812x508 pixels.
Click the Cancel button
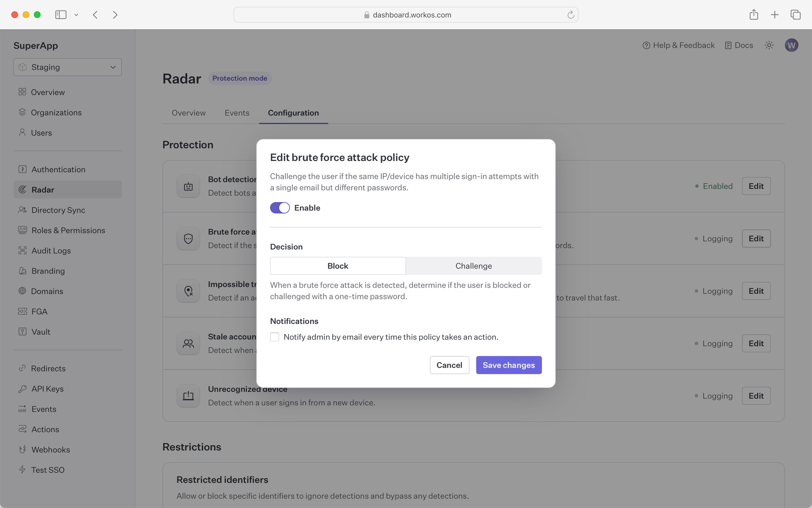(449, 365)
